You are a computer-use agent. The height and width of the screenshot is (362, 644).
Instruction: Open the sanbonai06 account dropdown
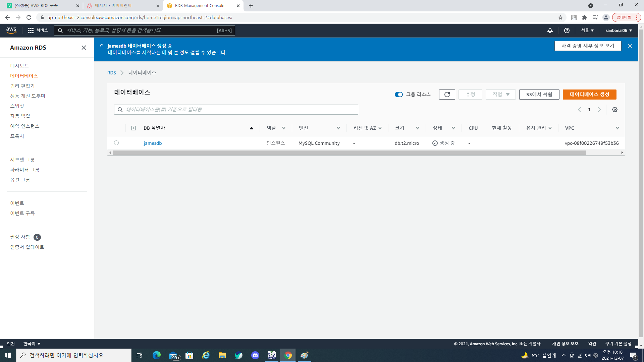[x=618, y=31]
